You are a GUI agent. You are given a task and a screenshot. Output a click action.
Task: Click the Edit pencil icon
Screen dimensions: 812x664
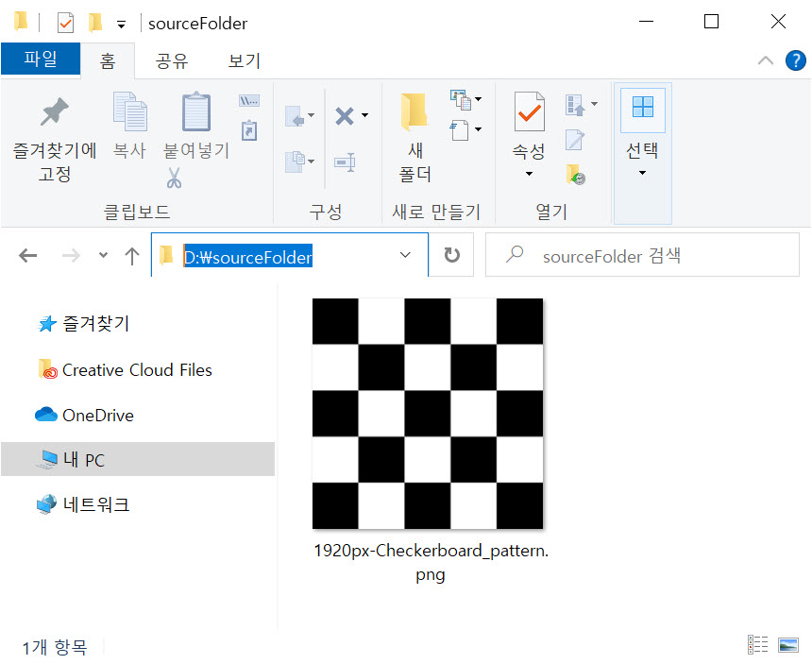[x=575, y=140]
